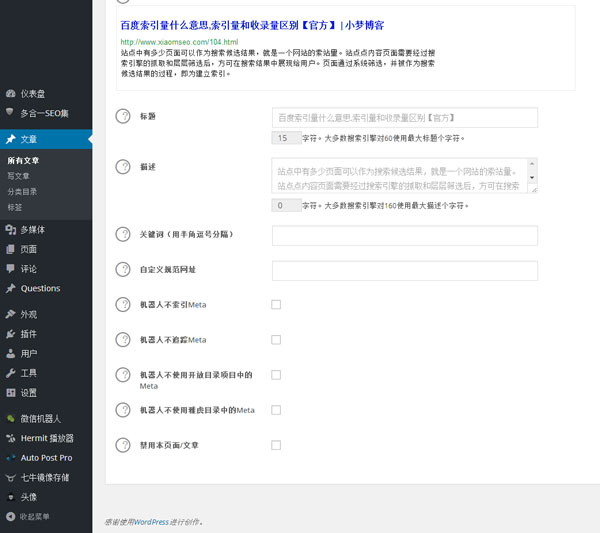Click help icon beside 关键词 field
The image size is (600, 533).
[x=123, y=234]
